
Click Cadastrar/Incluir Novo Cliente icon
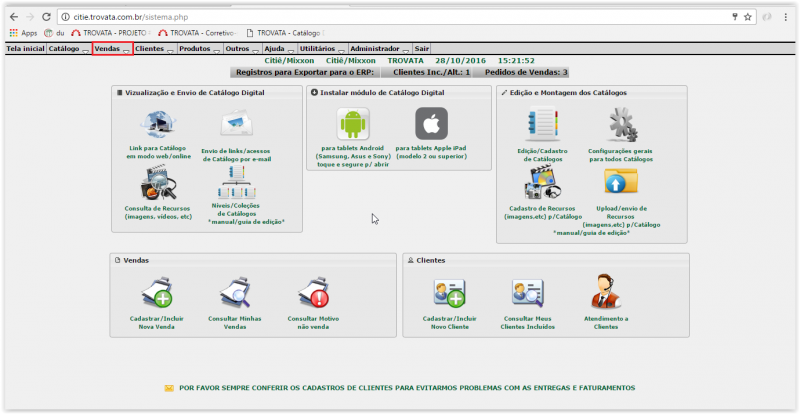coord(449,293)
